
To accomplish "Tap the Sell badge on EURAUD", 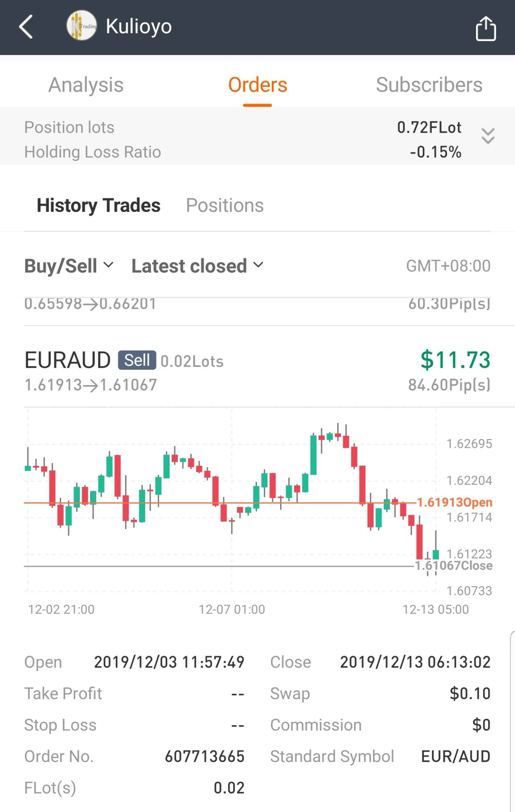I will click(x=137, y=360).
